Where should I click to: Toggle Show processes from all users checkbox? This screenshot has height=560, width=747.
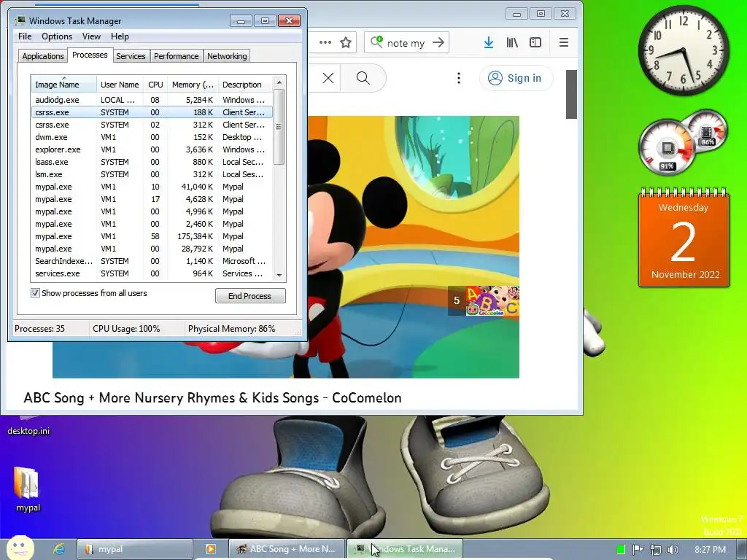pos(35,293)
